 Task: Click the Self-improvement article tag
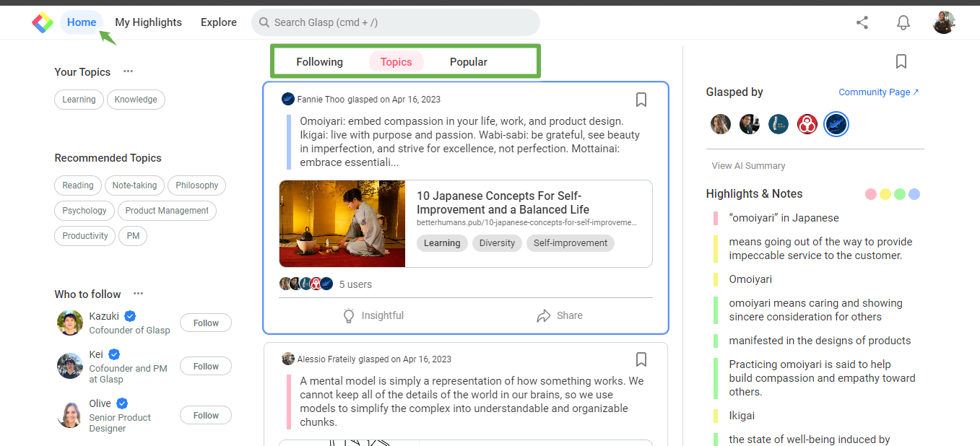coord(571,243)
